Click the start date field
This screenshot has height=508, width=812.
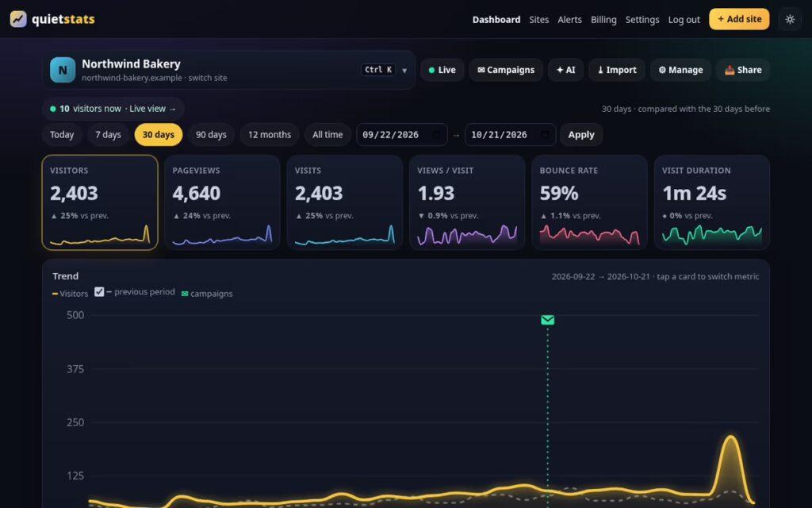[402, 135]
